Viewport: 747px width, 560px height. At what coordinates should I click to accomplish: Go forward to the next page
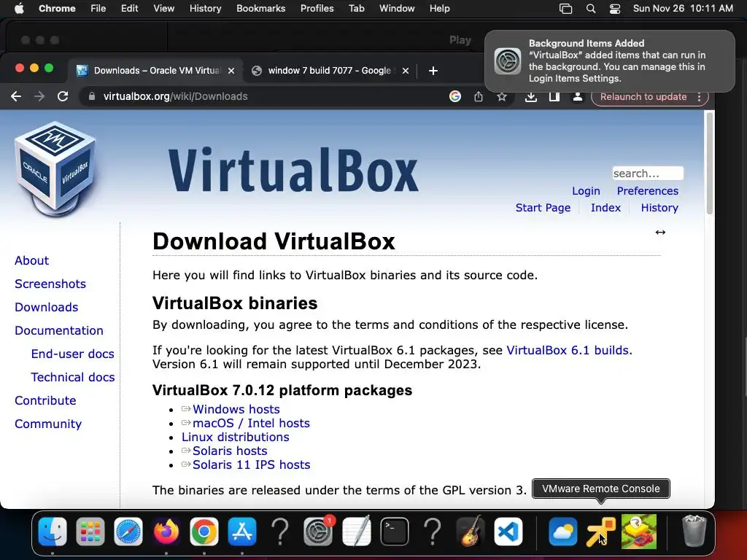pyautogui.click(x=39, y=97)
